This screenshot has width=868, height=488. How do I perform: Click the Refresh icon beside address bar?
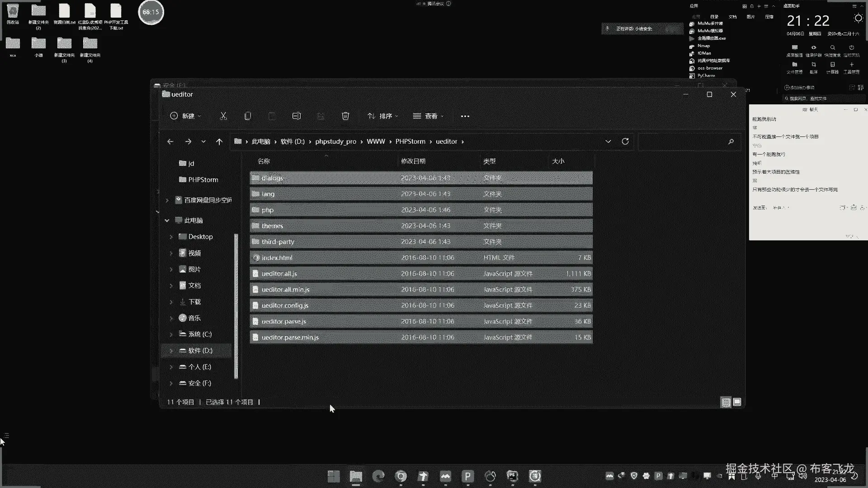point(625,141)
